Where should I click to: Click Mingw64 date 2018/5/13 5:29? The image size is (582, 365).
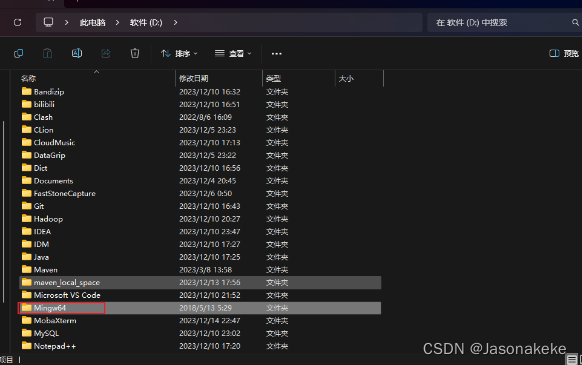tap(205, 308)
